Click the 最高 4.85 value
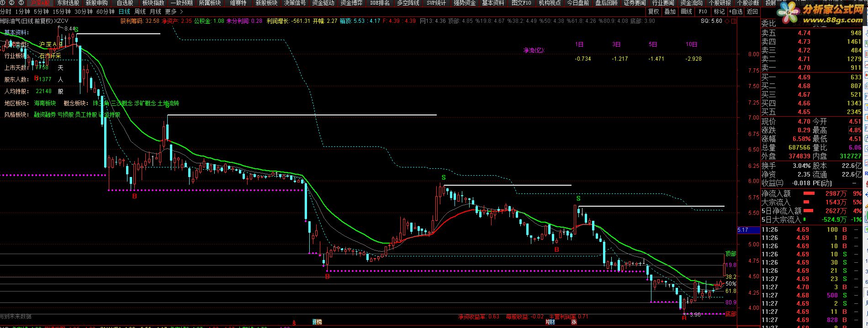 click(855, 130)
